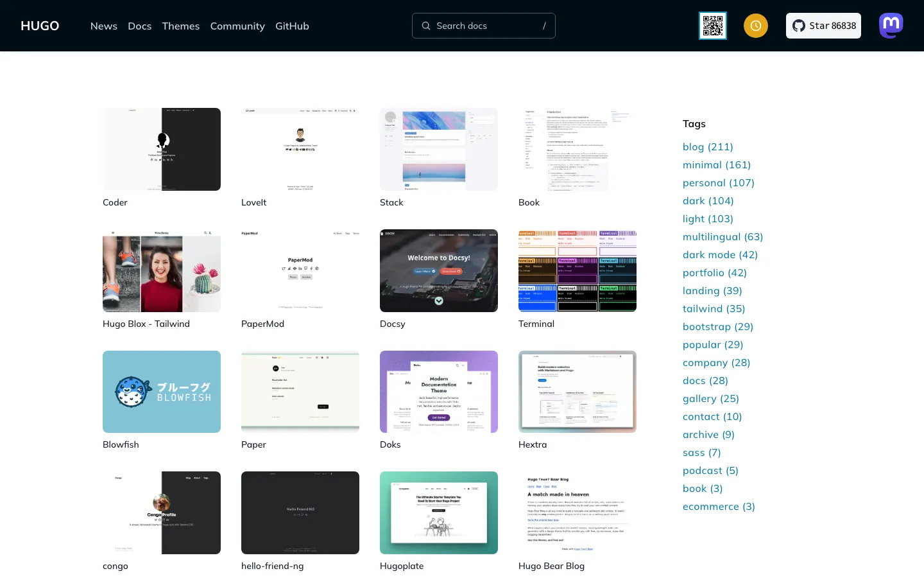The width and height of the screenshot is (924, 578).
Task: Filter by the sass (7) tag
Action: click(702, 453)
